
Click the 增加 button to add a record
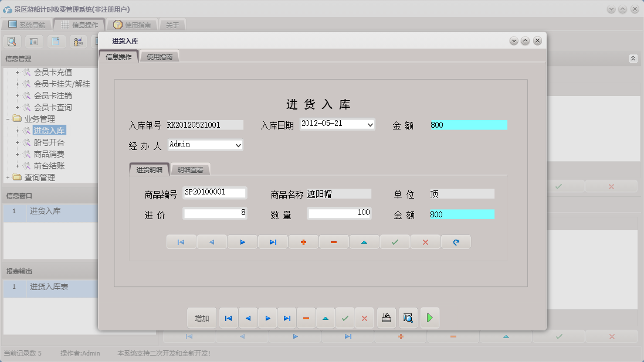click(201, 317)
